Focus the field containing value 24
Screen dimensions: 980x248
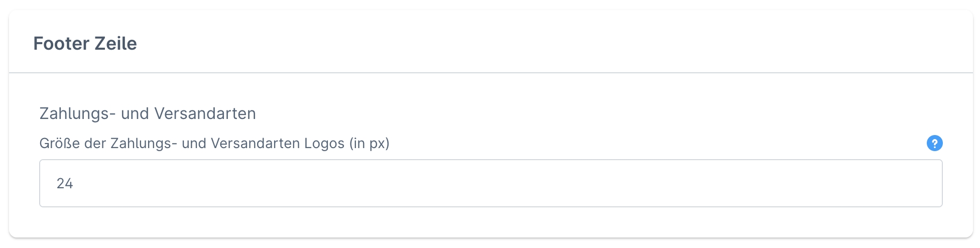pyautogui.click(x=491, y=183)
